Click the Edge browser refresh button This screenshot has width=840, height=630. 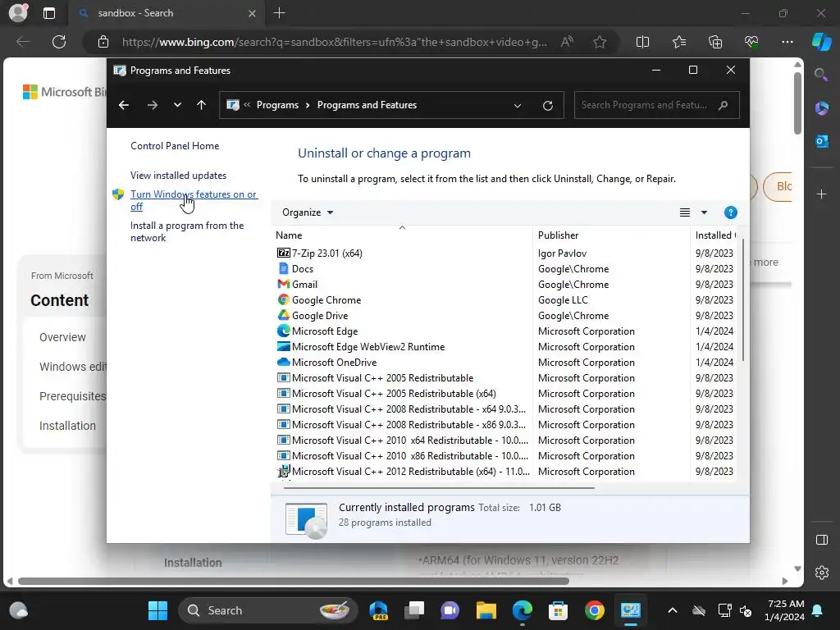(x=59, y=42)
